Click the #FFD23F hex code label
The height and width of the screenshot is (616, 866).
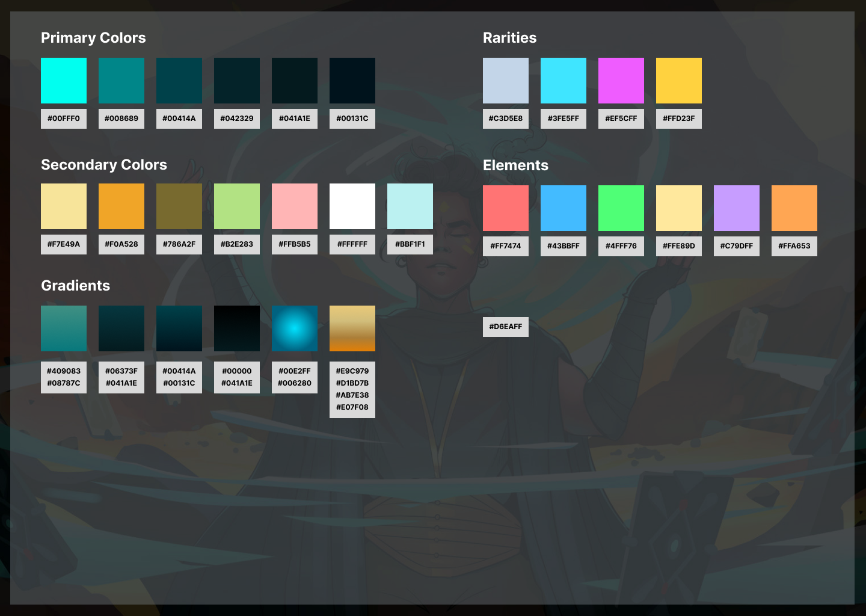coord(679,119)
